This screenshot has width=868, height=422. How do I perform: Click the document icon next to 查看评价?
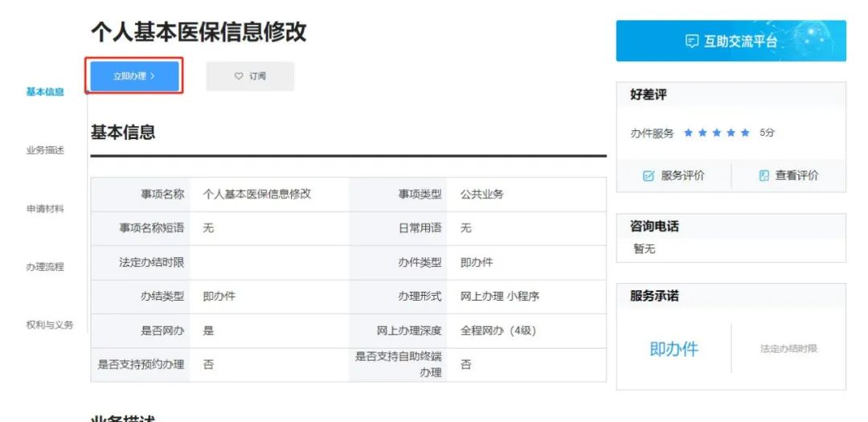[764, 176]
